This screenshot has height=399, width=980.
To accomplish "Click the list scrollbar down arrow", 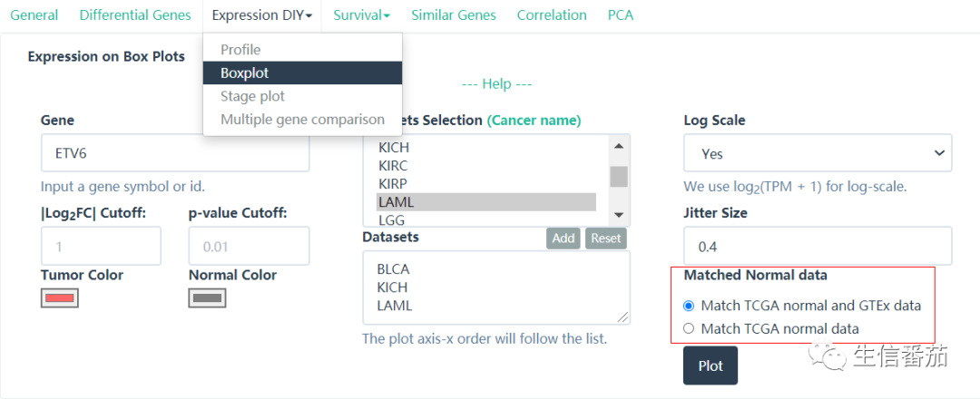I will point(619,215).
